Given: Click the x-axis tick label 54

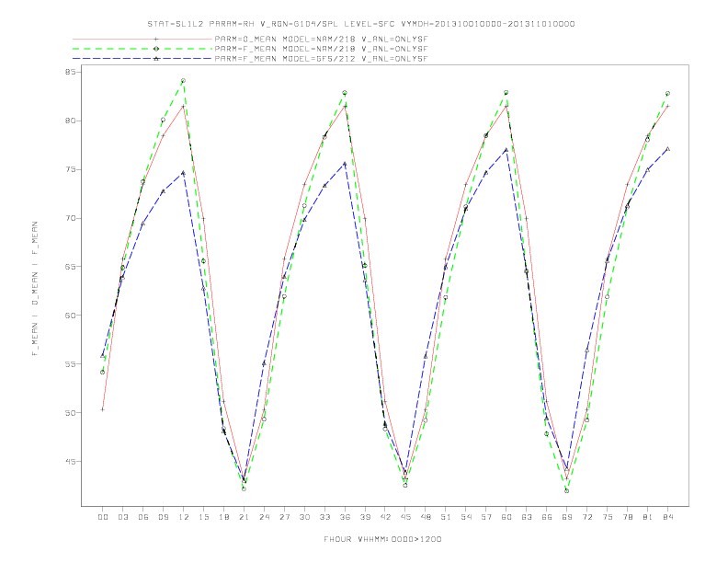Looking at the screenshot, I should [466, 517].
